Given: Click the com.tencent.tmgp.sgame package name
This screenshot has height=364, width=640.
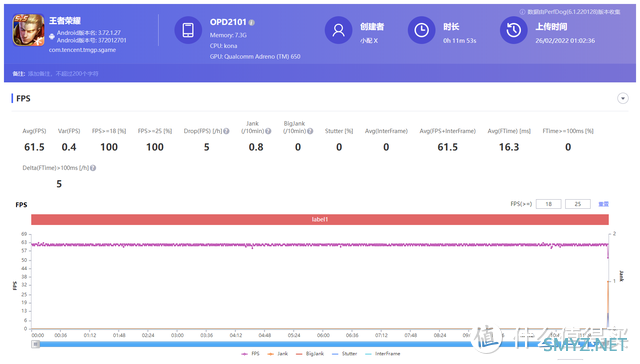Looking at the screenshot, I should tap(82, 50).
